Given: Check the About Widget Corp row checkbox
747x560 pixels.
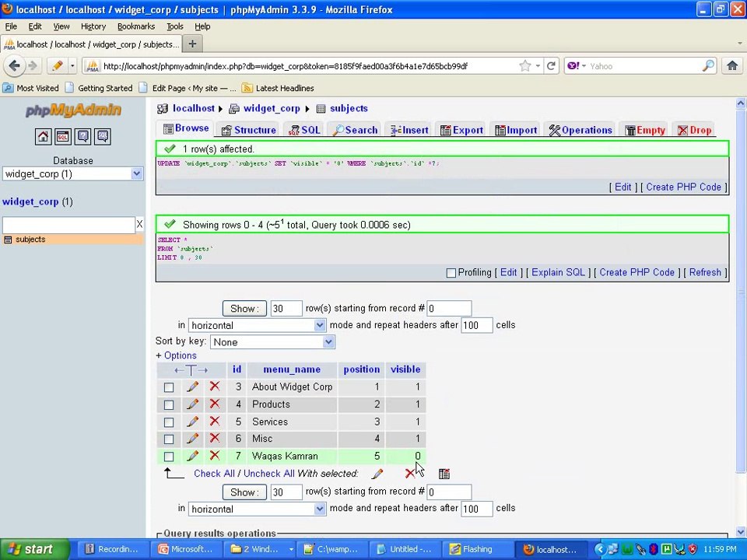Looking at the screenshot, I should (169, 387).
